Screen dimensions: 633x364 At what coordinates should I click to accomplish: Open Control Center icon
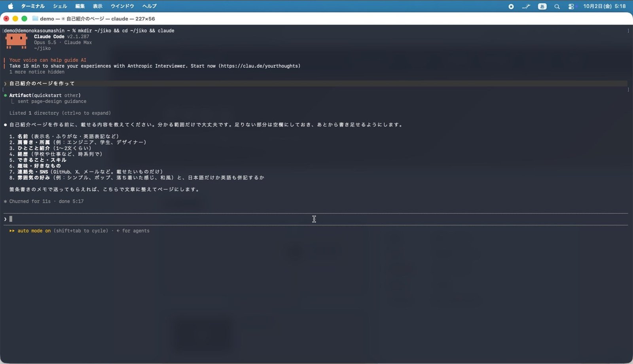(571, 6)
